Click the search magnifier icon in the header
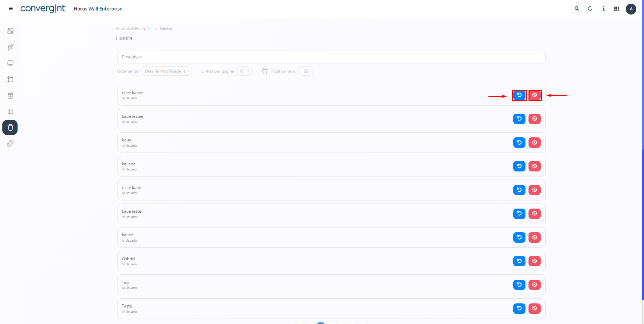644x324 pixels. 577,9
